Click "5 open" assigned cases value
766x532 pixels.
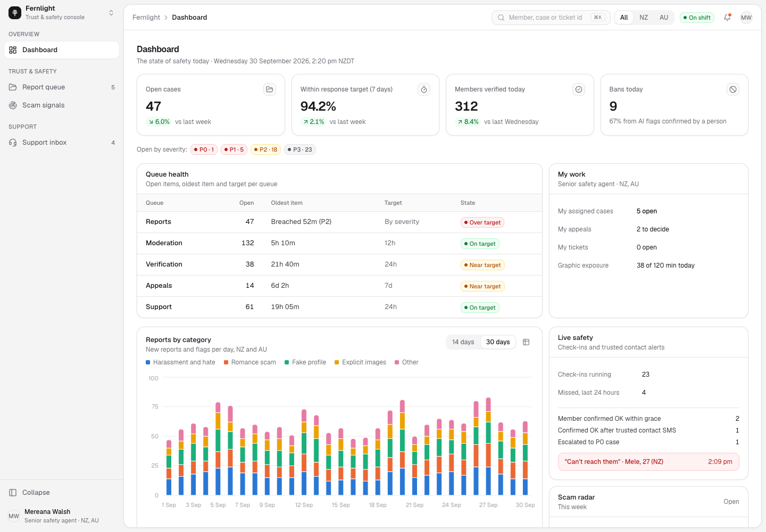coord(647,211)
